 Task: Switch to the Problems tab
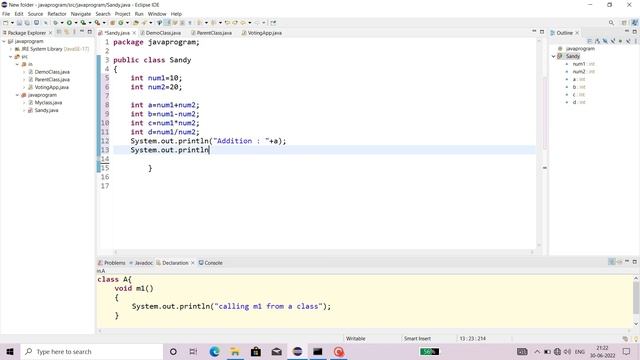click(x=111, y=263)
